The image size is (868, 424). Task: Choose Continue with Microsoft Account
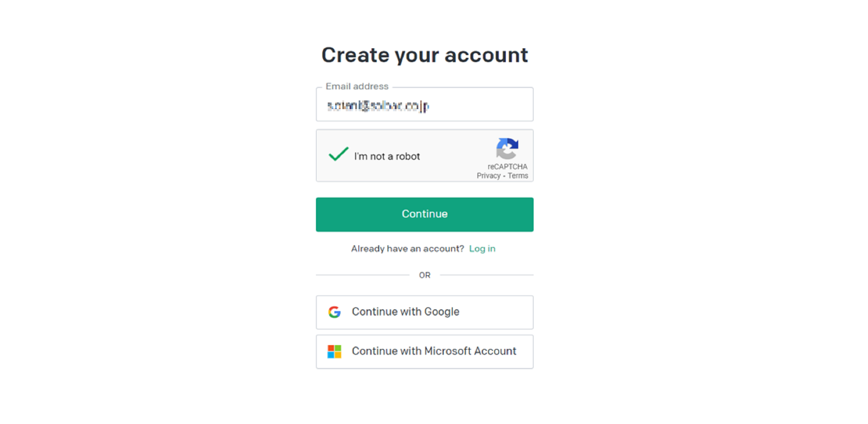point(425,351)
